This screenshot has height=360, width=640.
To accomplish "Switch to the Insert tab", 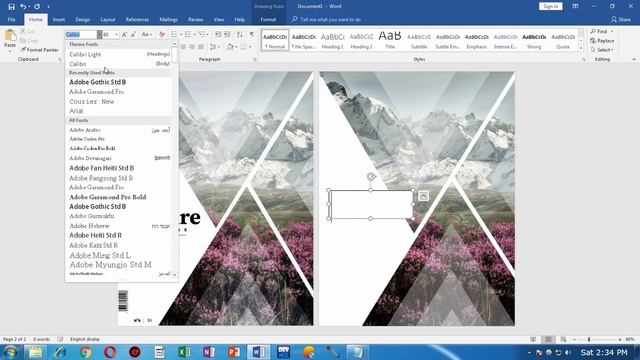I will tap(59, 20).
